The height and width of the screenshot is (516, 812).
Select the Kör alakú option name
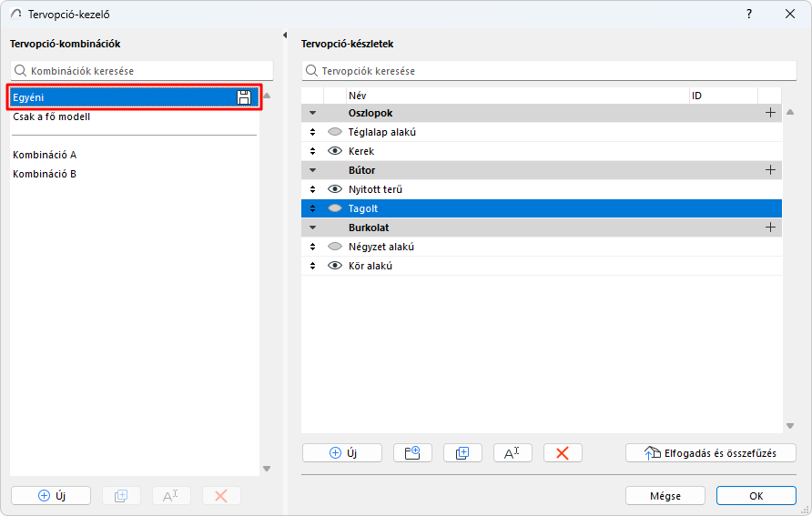pyautogui.click(x=370, y=266)
